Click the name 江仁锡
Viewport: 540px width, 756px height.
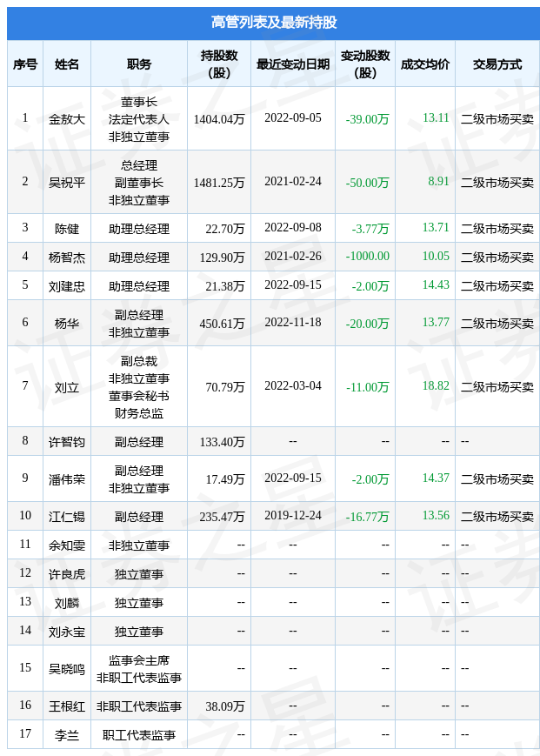click(x=66, y=517)
